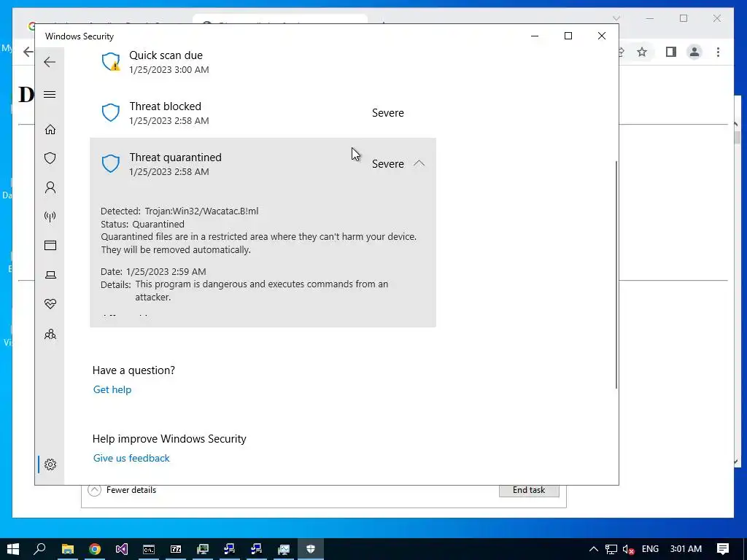Open App & browser control icon
This screenshot has height=560, width=747.
click(x=50, y=245)
